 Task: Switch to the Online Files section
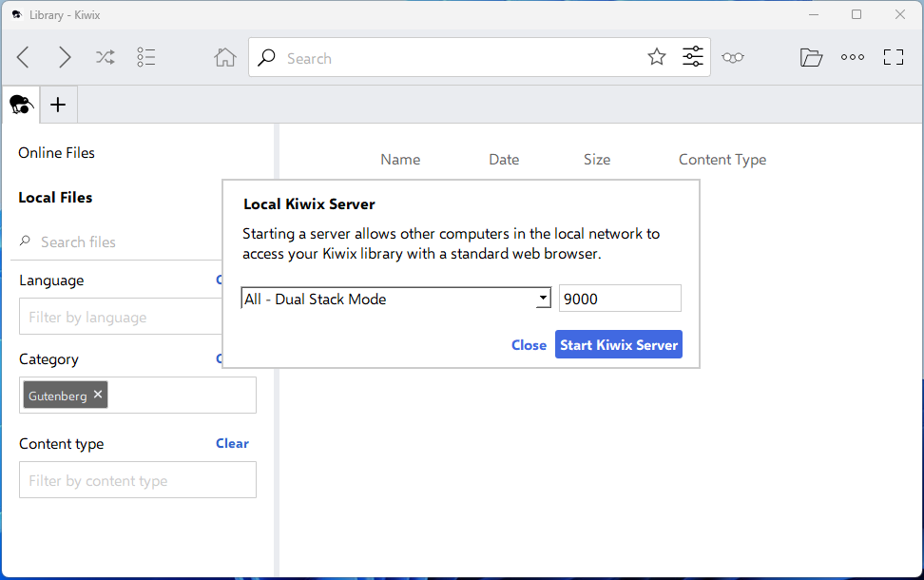click(x=57, y=152)
